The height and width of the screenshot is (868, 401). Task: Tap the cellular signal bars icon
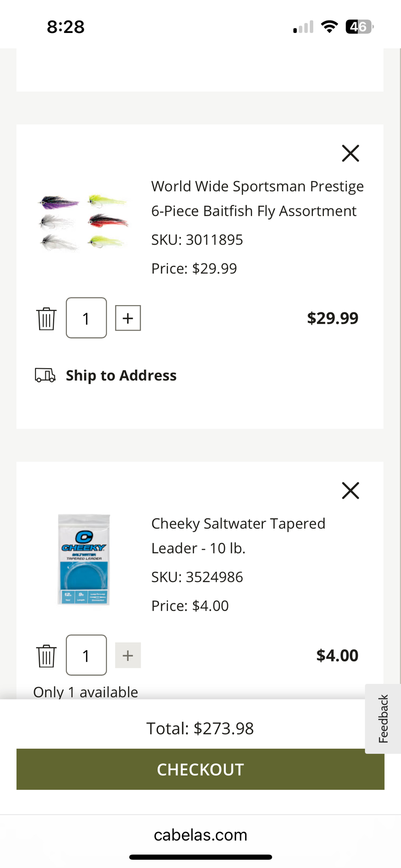point(303,27)
